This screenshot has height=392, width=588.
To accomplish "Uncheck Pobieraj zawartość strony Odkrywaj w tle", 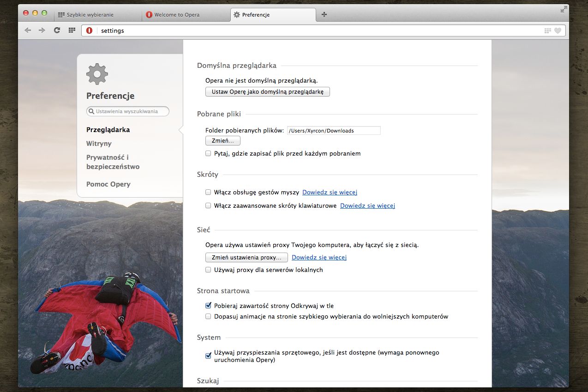I will (x=208, y=306).
